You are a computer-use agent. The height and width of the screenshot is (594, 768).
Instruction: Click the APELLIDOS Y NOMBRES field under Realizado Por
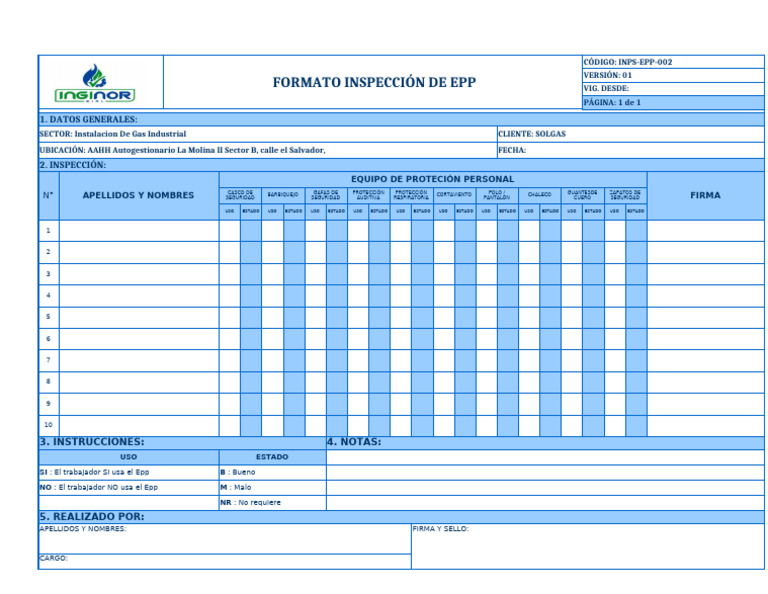(x=225, y=539)
